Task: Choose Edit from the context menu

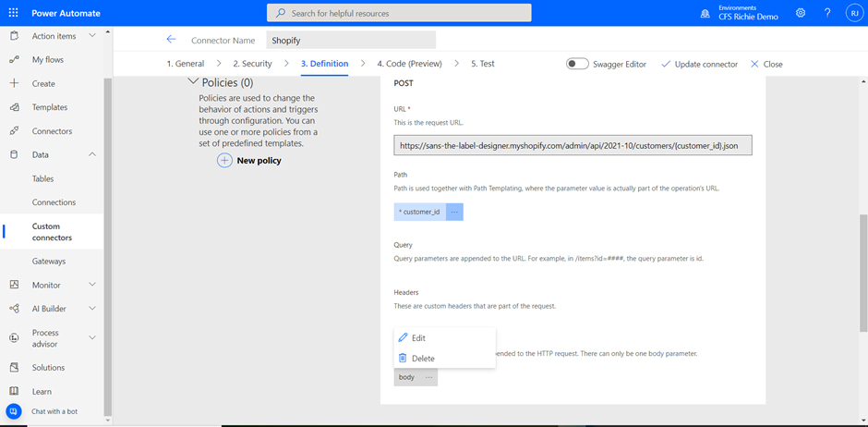Action: point(444,338)
